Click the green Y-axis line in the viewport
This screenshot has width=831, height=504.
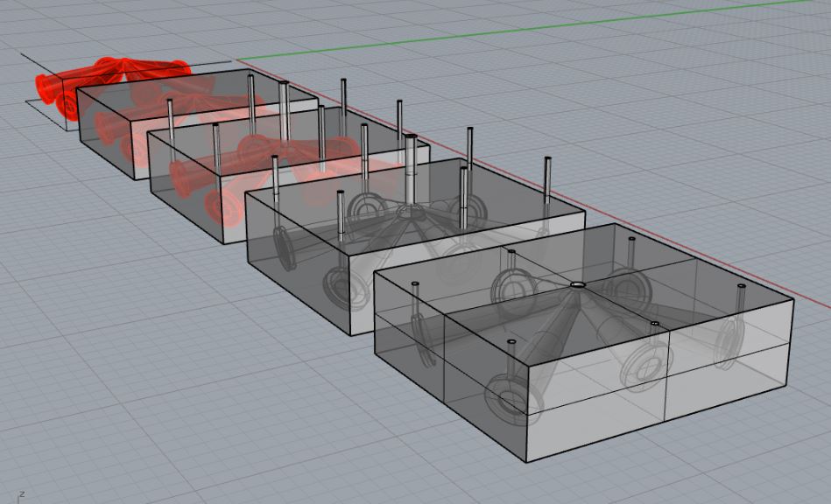click(x=525, y=29)
